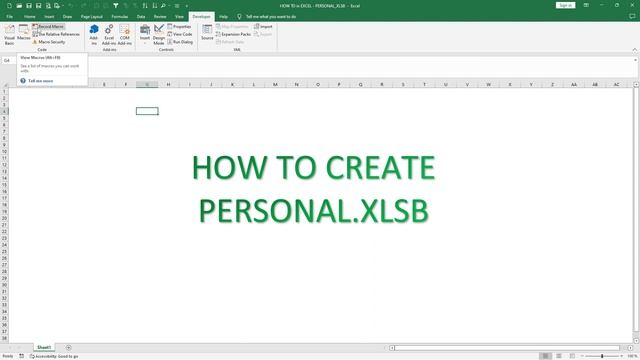Collapse the ribbon with the chevron
Screen dimensions: 640x360
(x=635, y=50)
